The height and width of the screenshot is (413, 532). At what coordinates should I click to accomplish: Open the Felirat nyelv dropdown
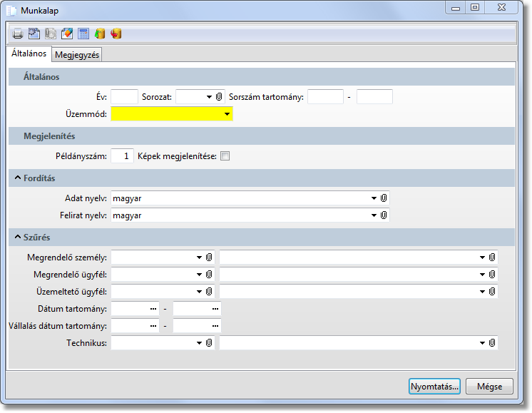click(374, 215)
